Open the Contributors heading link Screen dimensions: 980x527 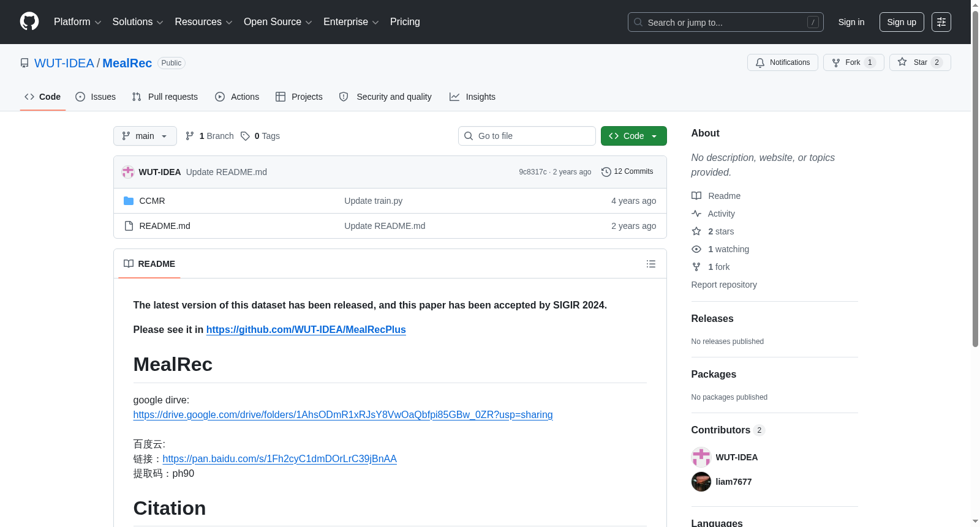pyautogui.click(x=728, y=430)
